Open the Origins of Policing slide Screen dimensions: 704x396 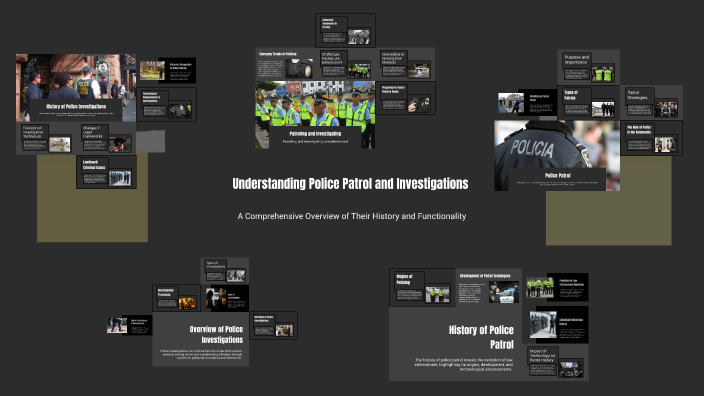coord(422,287)
